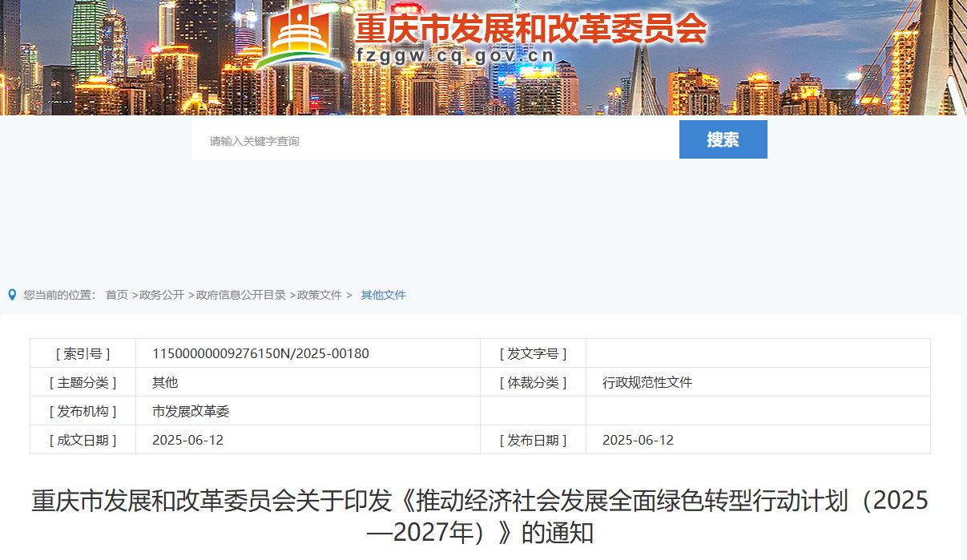
Task: Click the 索引号 label cell
Action: click(83, 353)
